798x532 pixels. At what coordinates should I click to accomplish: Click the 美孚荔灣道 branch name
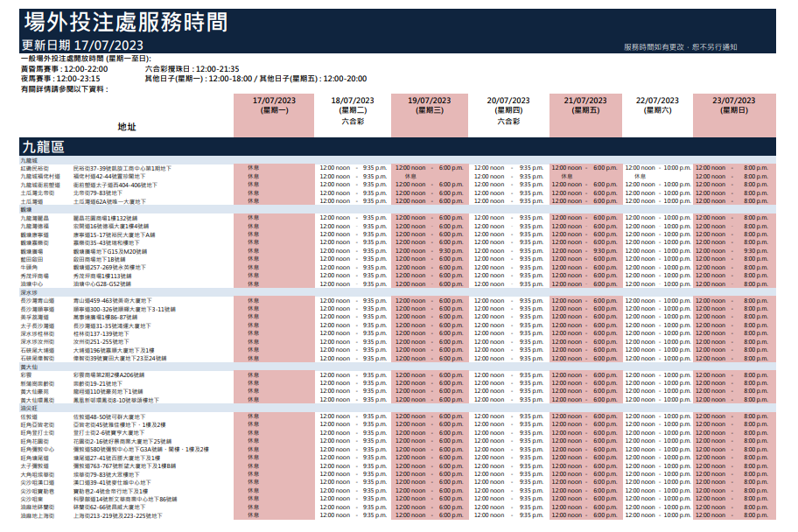(x=34, y=317)
